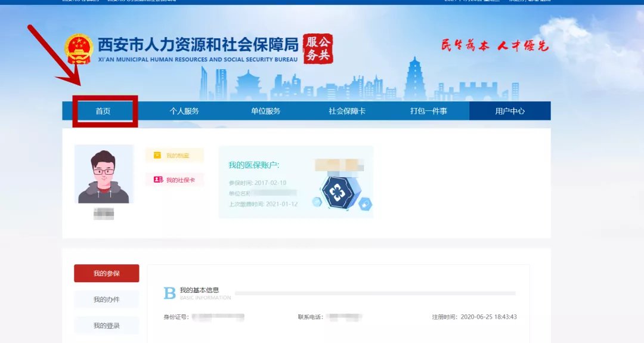Go to 社会保障卡 section
644x343 pixels.
347,111
